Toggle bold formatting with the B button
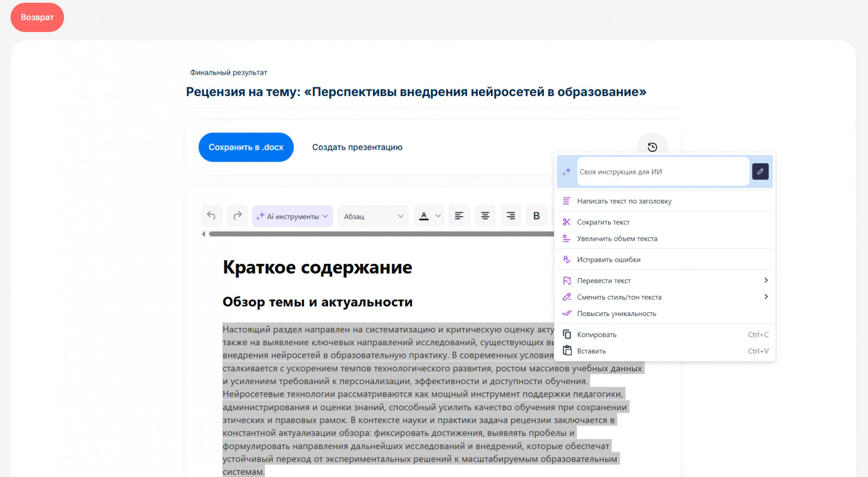Image resolution: width=868 pixels, height=477 pixels. point(537,216)
